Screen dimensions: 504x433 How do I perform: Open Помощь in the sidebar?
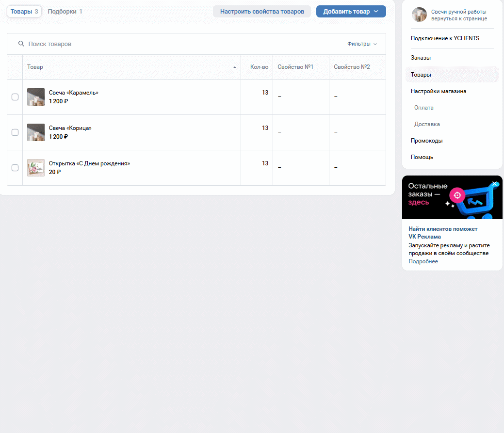pos(422,157)
